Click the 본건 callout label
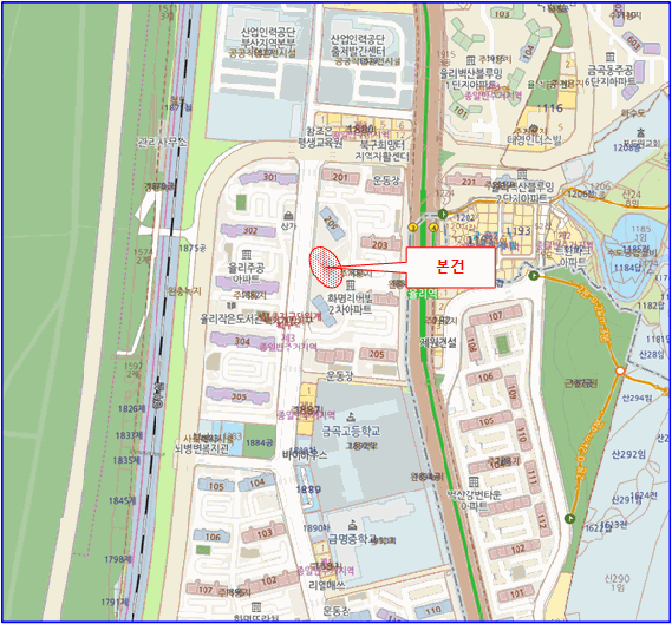 450,267
